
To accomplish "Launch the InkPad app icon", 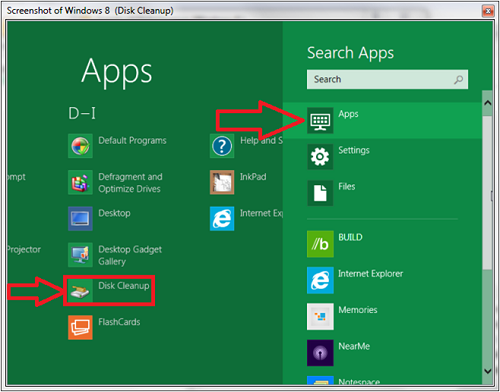I will click(x=222, y=182).
